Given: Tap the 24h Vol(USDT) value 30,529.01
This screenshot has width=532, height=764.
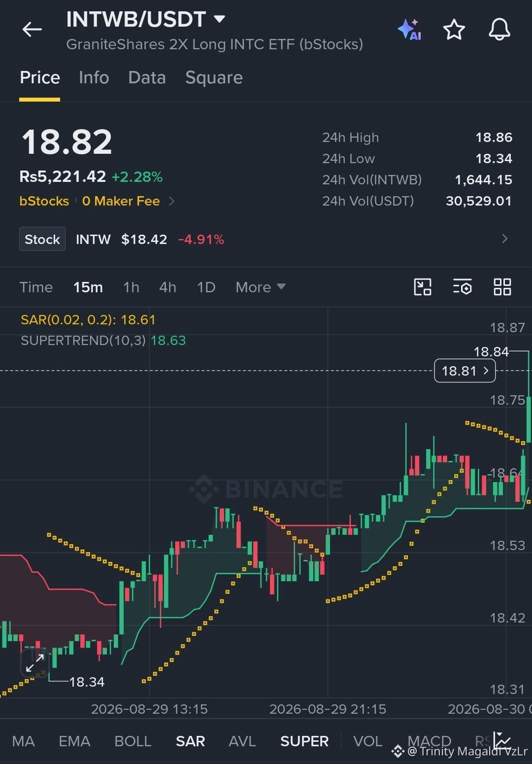Looking at the screenshot, I should [479, 201].
